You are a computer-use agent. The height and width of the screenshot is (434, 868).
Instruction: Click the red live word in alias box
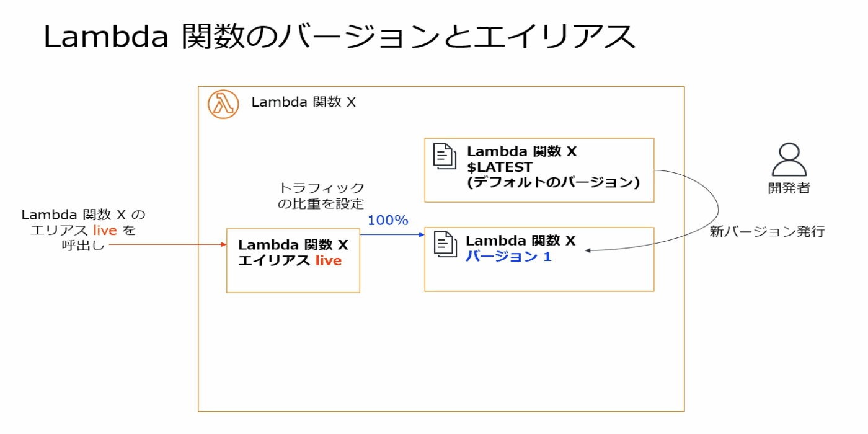pos(328,261)
